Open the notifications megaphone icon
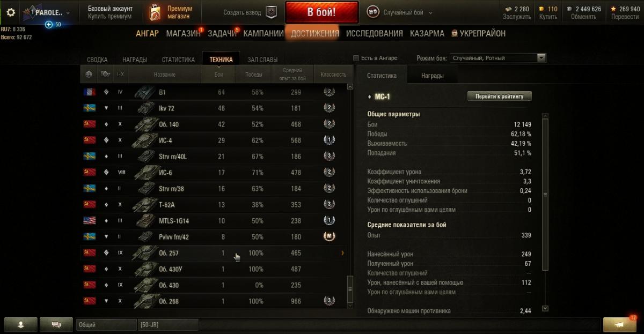The width and height of the screenshot is (644, 334). click(x=620, y=324)
